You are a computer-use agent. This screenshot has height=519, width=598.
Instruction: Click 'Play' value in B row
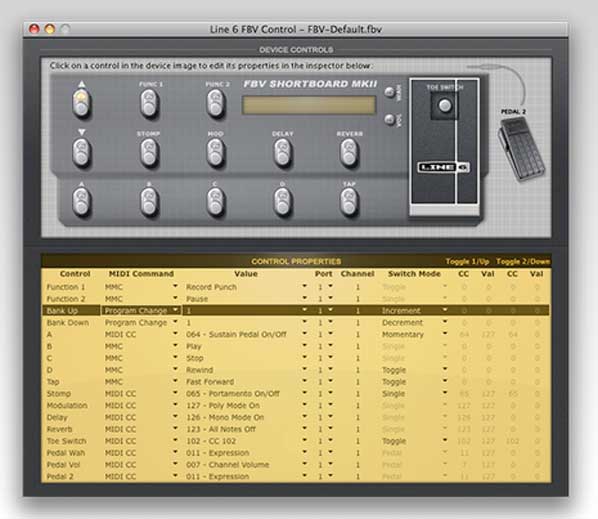pos(194,346)
